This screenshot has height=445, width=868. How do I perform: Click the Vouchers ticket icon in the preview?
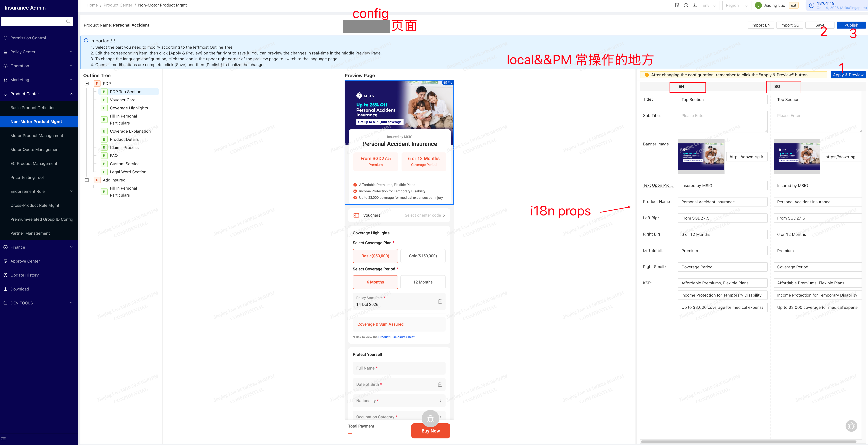tap(356, 215)
